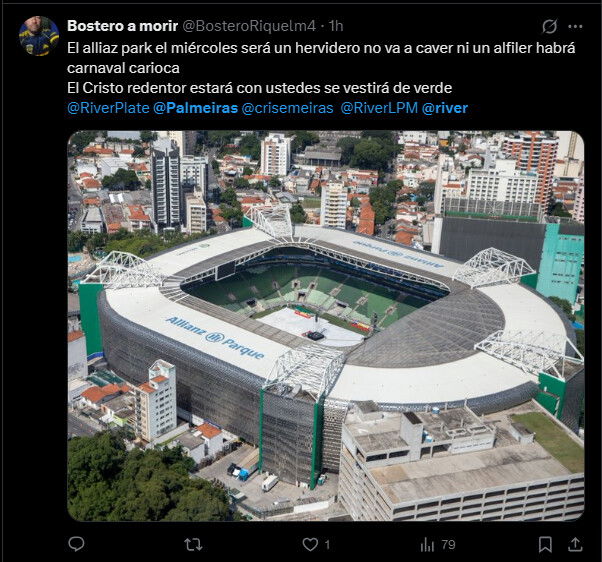Open the @river mention
This screenshot has height=562, width=602.
pyautogui.click(x=445, y=108)
